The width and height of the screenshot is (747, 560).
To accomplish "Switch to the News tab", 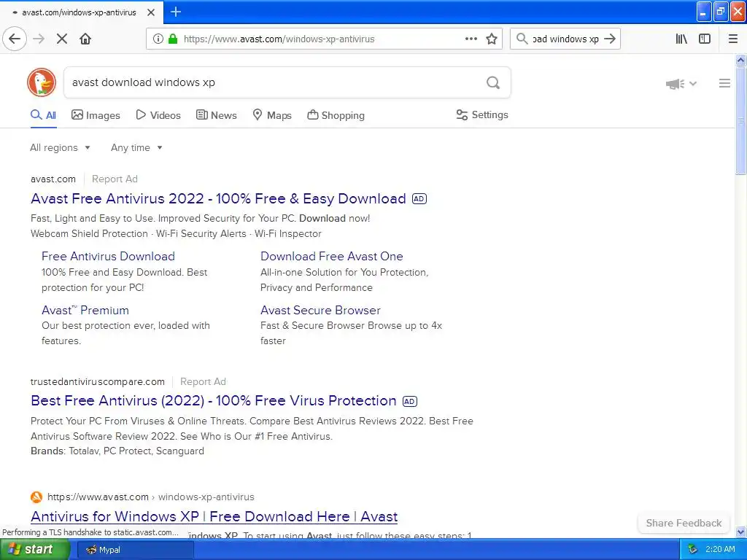I will coord(216,115).
